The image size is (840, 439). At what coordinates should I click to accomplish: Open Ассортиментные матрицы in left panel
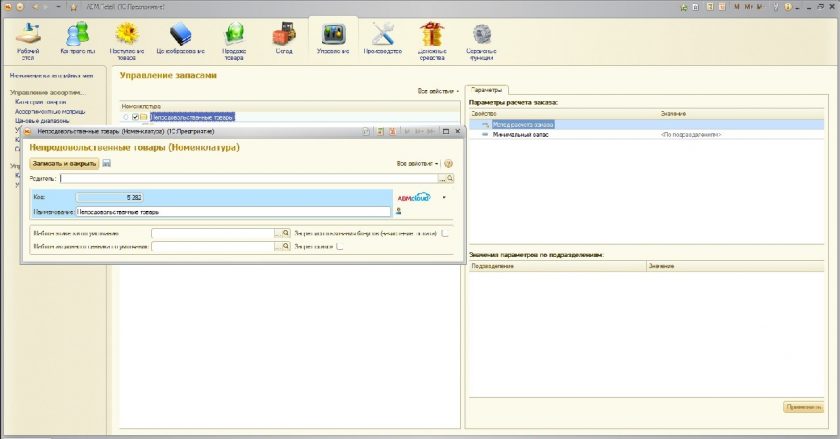click(50, 111)
